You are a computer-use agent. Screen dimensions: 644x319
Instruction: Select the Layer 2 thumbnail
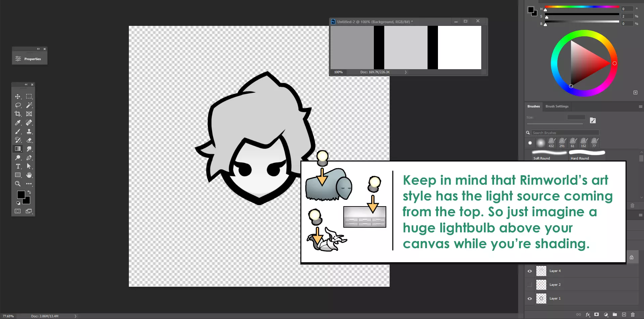(541, 285)
